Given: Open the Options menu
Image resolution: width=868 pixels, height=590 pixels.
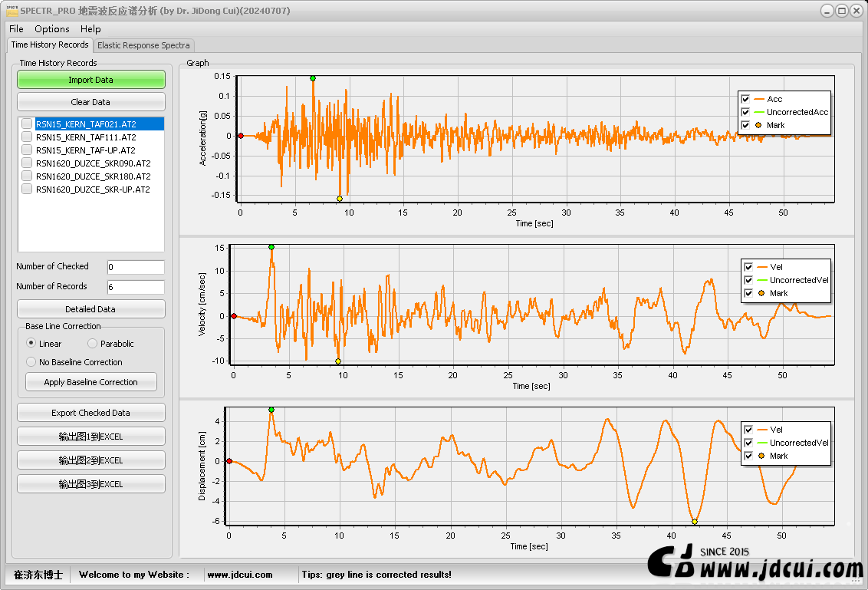Looking at the screenshot, I should click(52, 29).
